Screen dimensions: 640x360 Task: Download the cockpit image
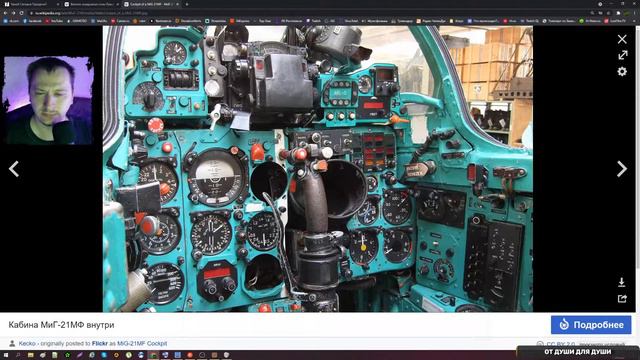(622, 282)
